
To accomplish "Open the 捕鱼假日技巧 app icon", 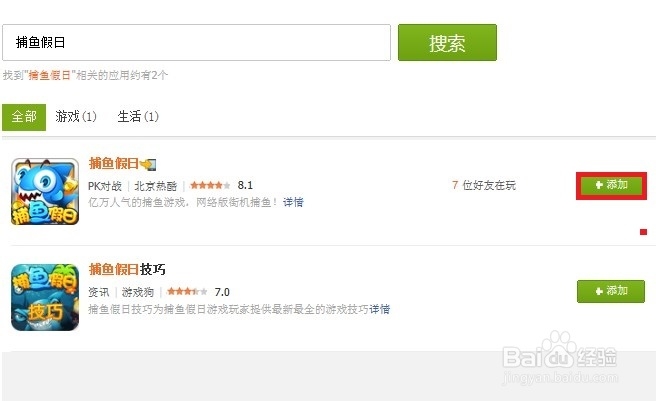I will tap(45, 297).
